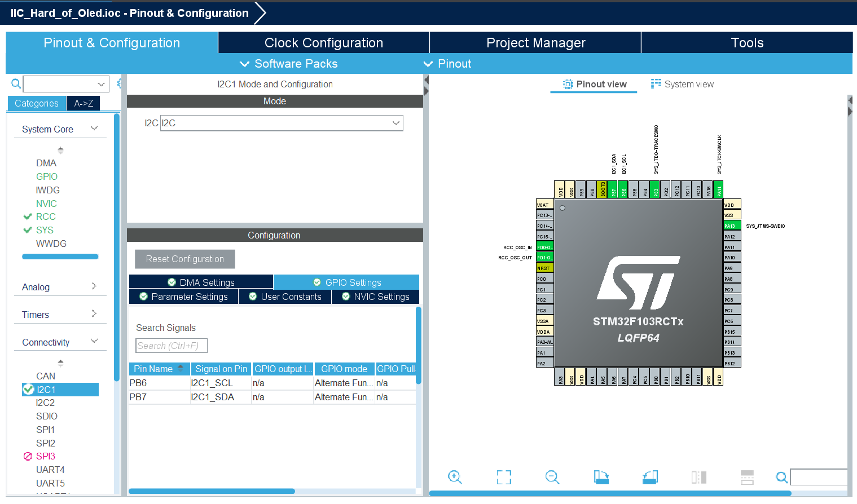Screen dimensions: 857x504
Task: Select the PB12 pin on the chip
Action: point(732,363)
